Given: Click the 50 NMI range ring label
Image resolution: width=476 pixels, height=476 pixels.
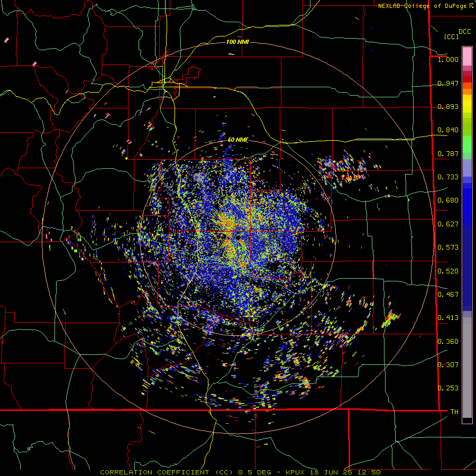Looking at the screenshot, I should [x=237, y=140].
